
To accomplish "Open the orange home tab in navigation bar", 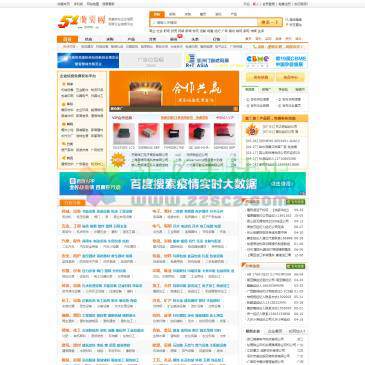I will tap(67, 39).
